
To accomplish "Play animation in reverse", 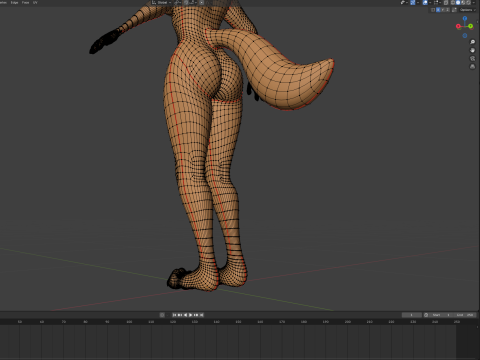I will [185, 315].
